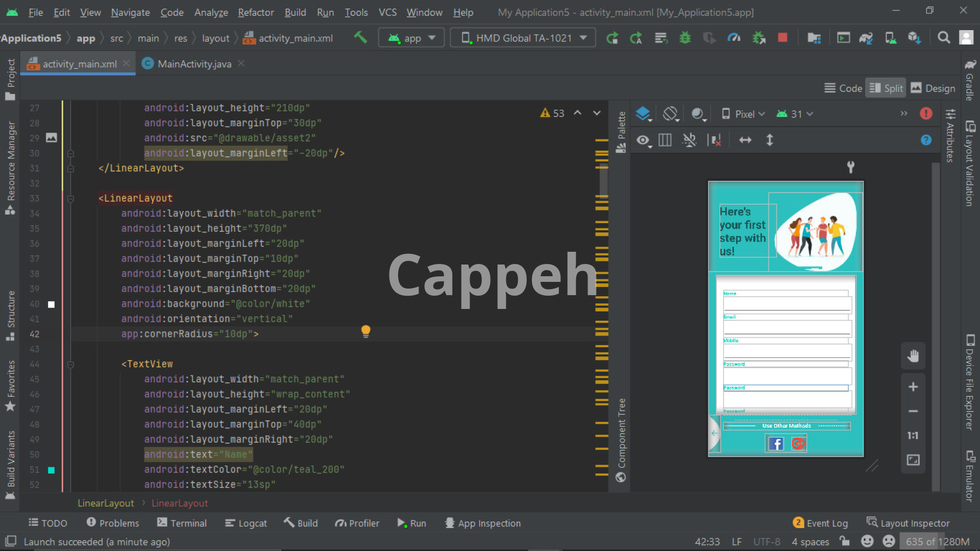The height and width of the screenshot is (551, 980).
Task: Zoom in the layout preview with plus
Action: coord(913,387)
